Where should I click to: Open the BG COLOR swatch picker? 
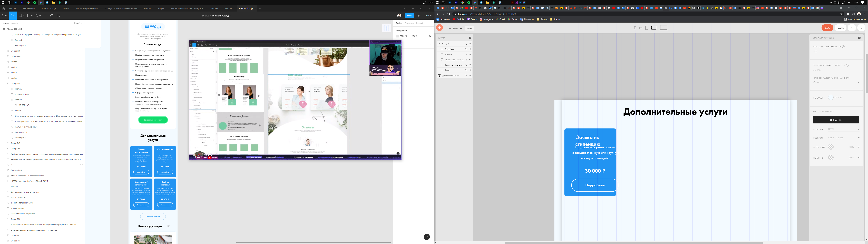coord(831,97)
